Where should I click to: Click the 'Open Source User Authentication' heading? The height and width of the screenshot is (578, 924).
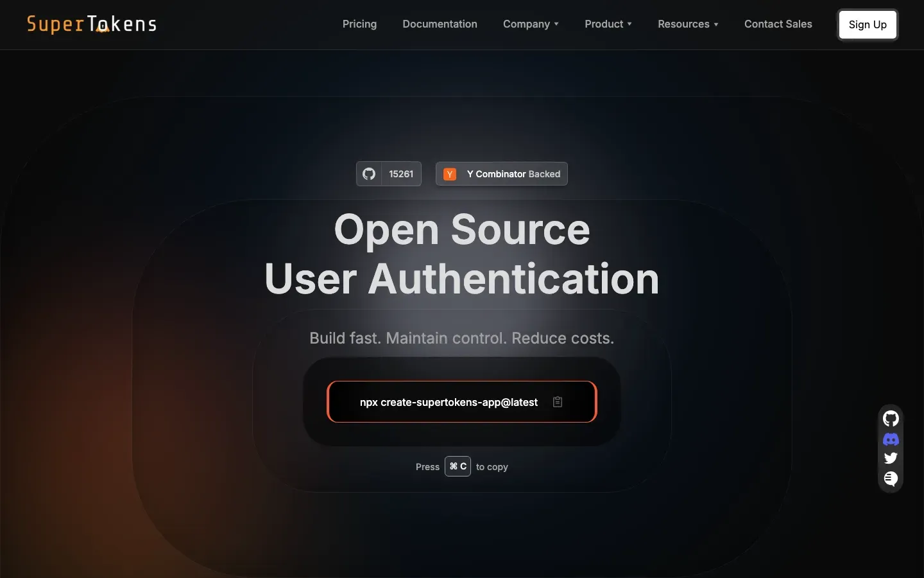point(462,254)
